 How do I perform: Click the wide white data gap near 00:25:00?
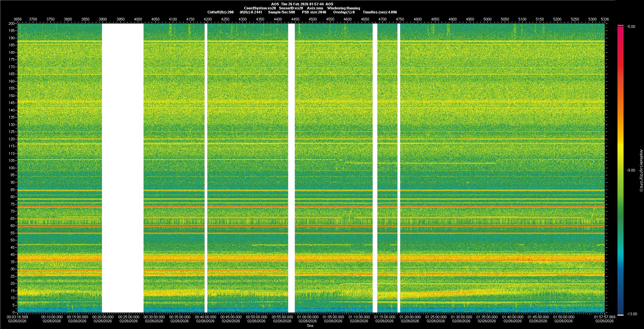(123, 168)
